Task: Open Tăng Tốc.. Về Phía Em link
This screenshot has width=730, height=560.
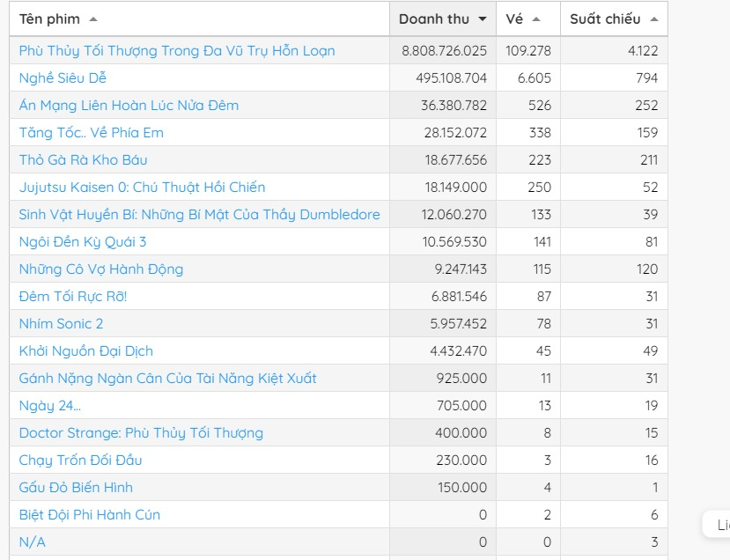Action: point(92,133)
